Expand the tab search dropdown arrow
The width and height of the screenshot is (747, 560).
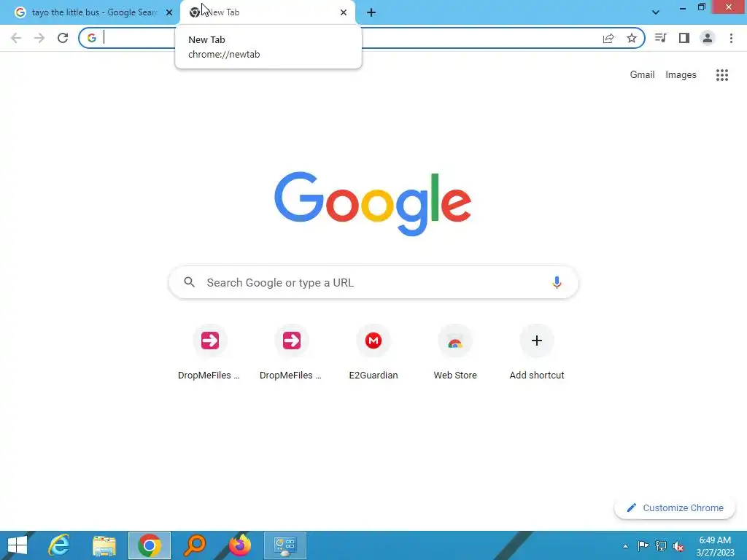pyautogui.click(x=656, y=12)
